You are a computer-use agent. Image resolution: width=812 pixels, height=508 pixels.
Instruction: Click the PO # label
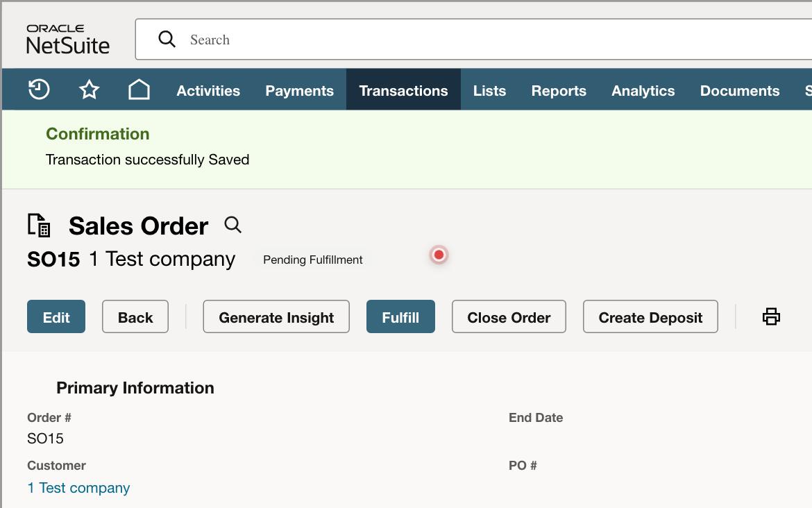(x=523, y=465)
